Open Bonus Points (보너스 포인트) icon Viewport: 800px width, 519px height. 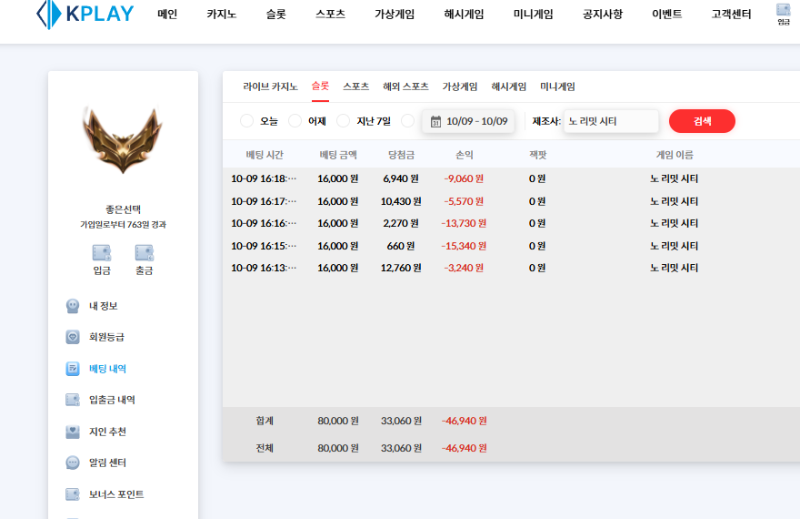73,494
